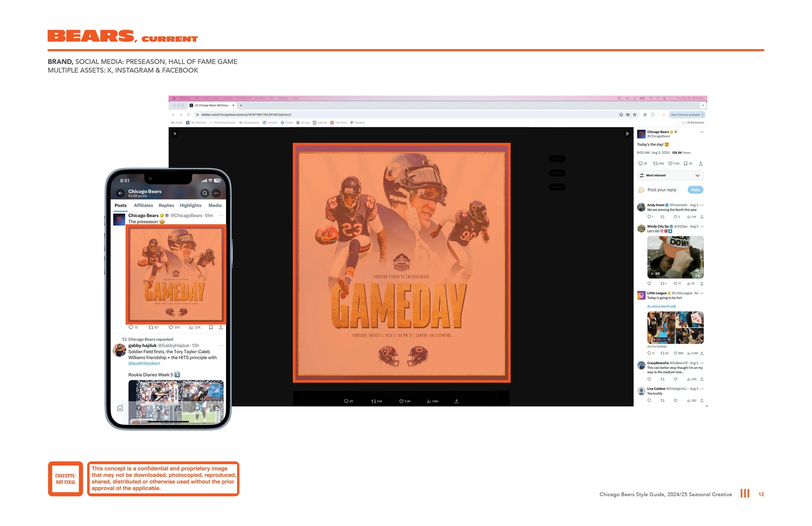Select the Chicago Bears browser tab

coord(212,106)
